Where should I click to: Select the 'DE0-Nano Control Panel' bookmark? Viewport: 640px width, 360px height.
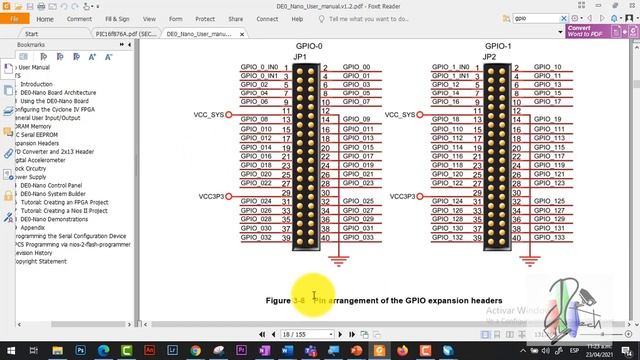point(51,185)
